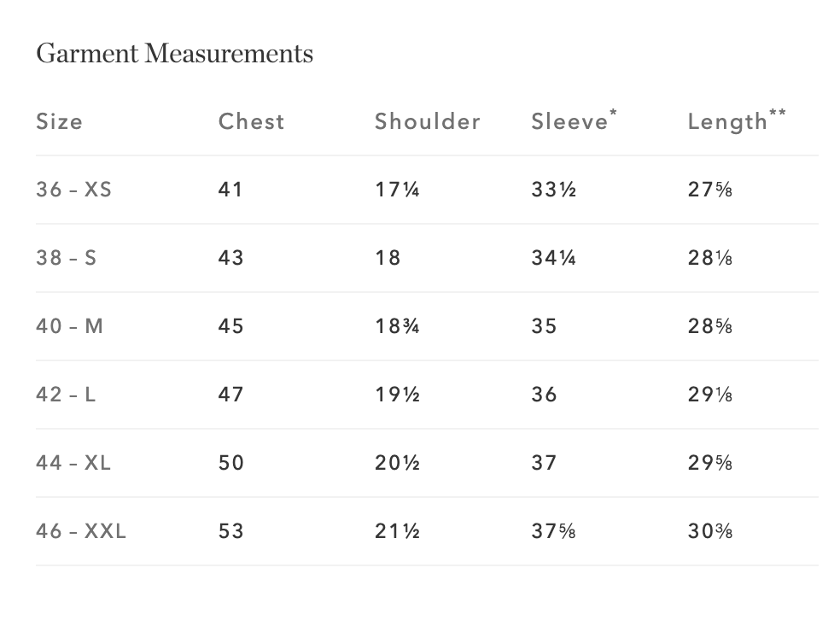Click the Shoulder column header
The image size is (840, 632).
tap(428, 121)
